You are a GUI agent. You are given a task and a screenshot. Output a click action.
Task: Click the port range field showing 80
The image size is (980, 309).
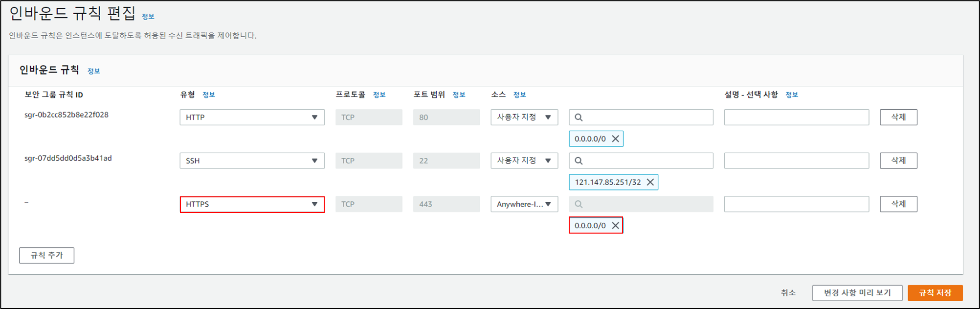pos(446,118)
